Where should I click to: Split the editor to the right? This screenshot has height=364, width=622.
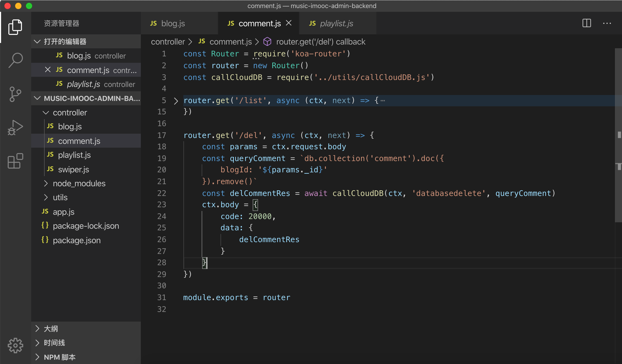[x=587, y=23]
